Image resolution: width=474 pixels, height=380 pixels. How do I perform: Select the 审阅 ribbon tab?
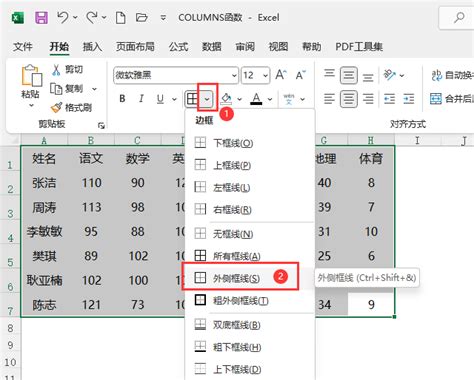[x=245, y=47]
